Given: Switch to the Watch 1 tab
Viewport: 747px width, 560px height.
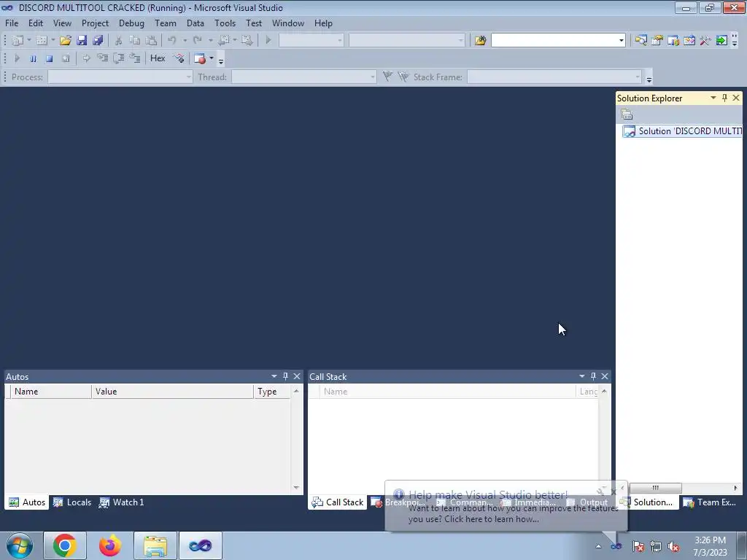Looking at the screenshot, I should [x=122, y=502].
